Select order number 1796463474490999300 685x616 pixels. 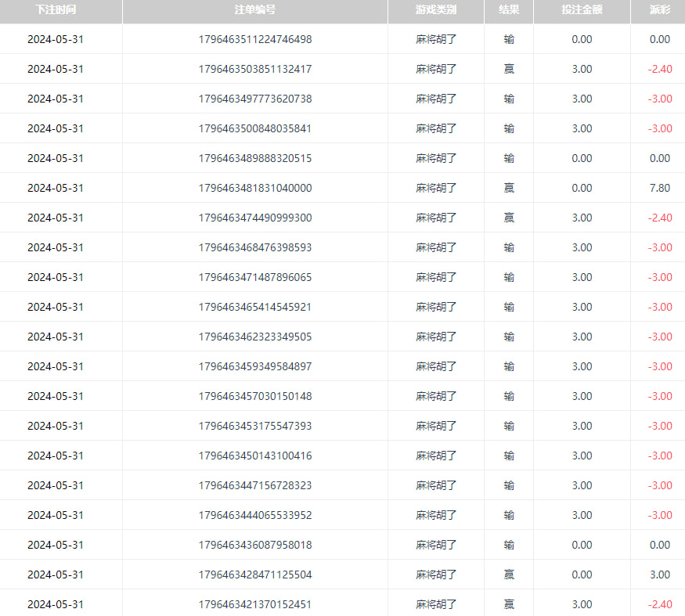pyautogui.click(x=254, y=218)
